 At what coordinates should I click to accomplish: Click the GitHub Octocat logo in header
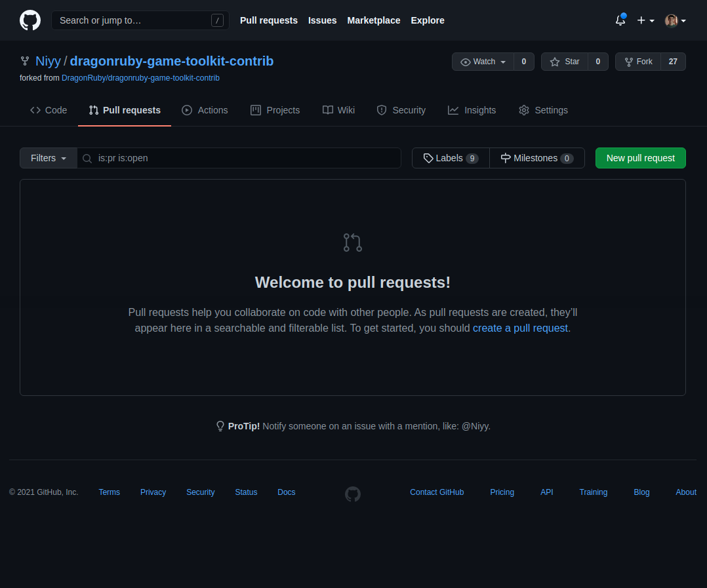(30, 20)
